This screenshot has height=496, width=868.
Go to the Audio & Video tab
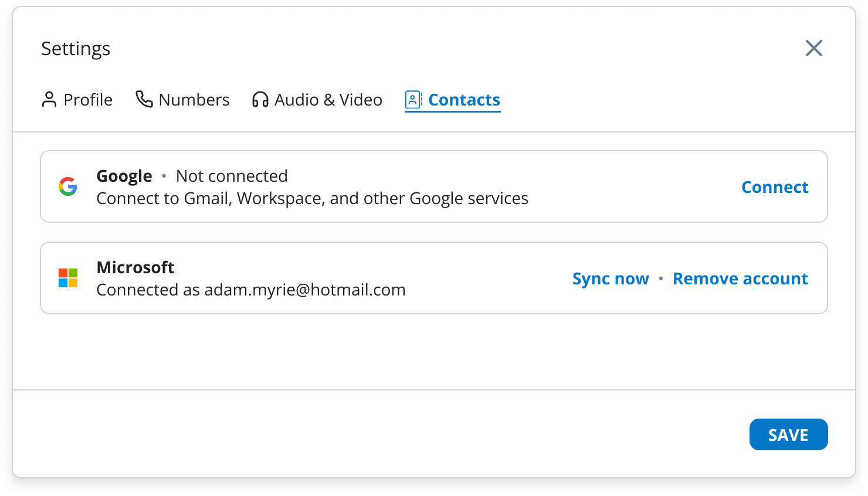pos(328,100)
